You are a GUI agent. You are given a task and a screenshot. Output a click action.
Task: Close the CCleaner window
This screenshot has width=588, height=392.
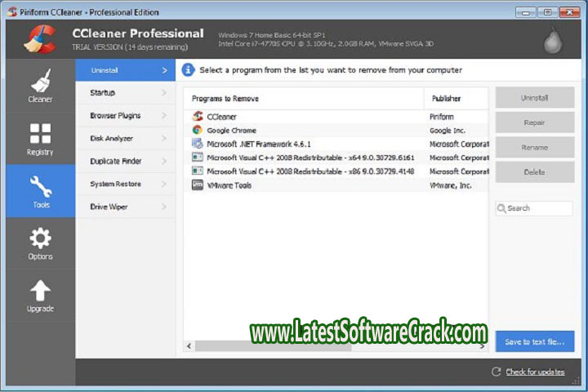570,12
